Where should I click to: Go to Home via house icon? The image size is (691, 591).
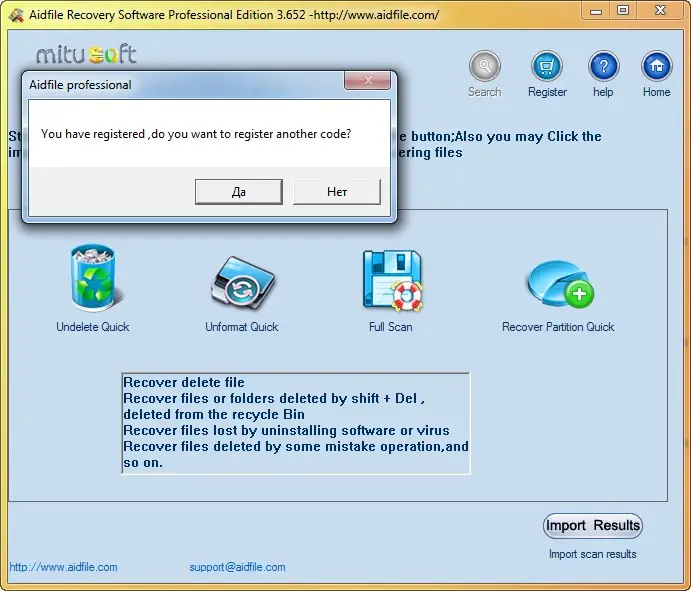coord(657,67)
